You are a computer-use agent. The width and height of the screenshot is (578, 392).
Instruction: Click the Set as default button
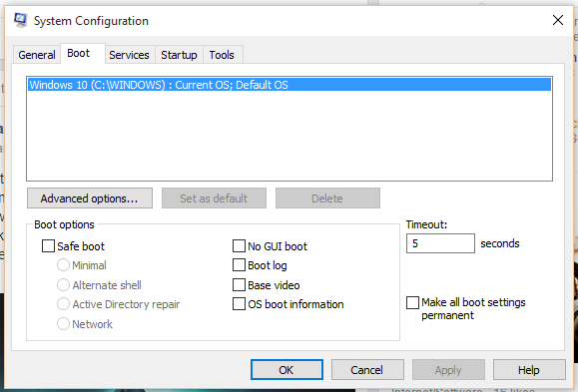click(214, 198)
